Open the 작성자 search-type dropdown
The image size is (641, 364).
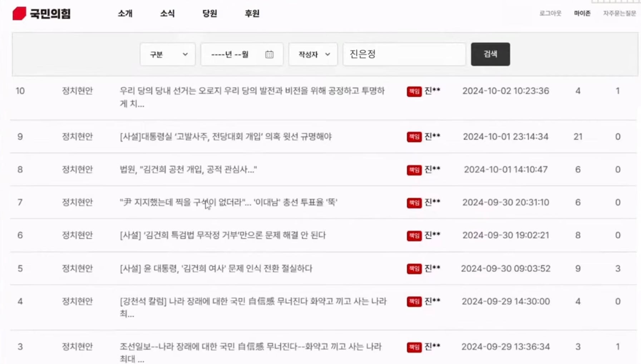313,54
